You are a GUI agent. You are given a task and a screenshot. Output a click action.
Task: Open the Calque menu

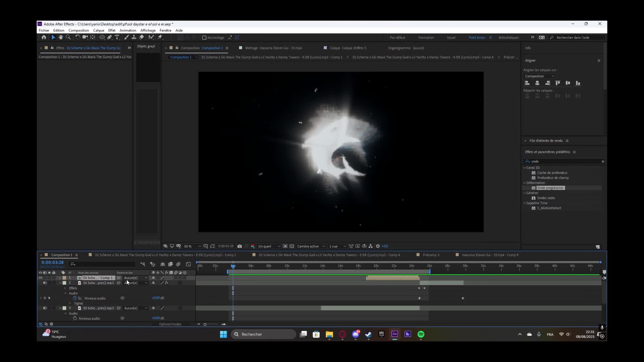point(99,30)
